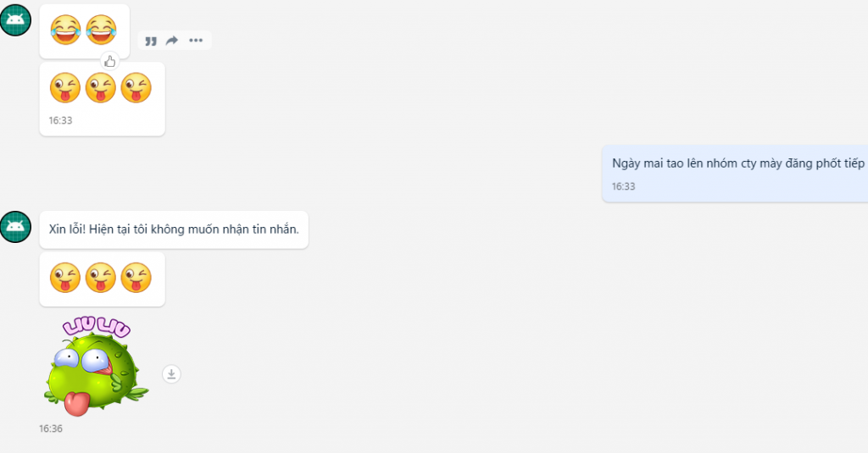Click the 16:33 timestamp under the winking emojis

pyautogui.click(x=60, y=120)
